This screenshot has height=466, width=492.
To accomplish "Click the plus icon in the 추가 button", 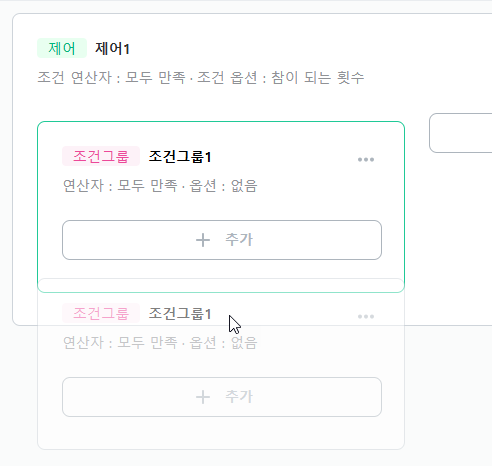I will (203, 240).
